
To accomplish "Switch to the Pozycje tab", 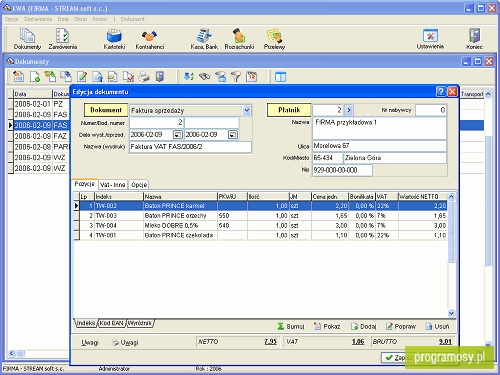I will 84,184.
